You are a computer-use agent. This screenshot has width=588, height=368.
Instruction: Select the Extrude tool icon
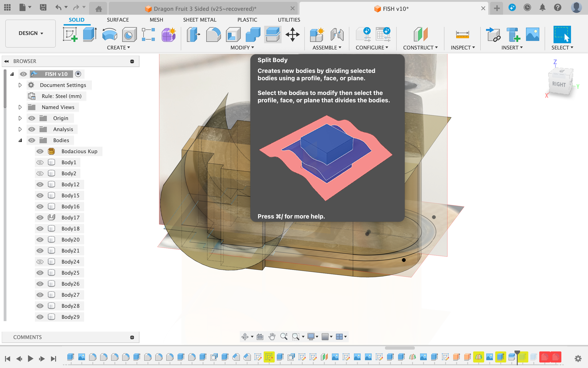[x=90, y=34]
